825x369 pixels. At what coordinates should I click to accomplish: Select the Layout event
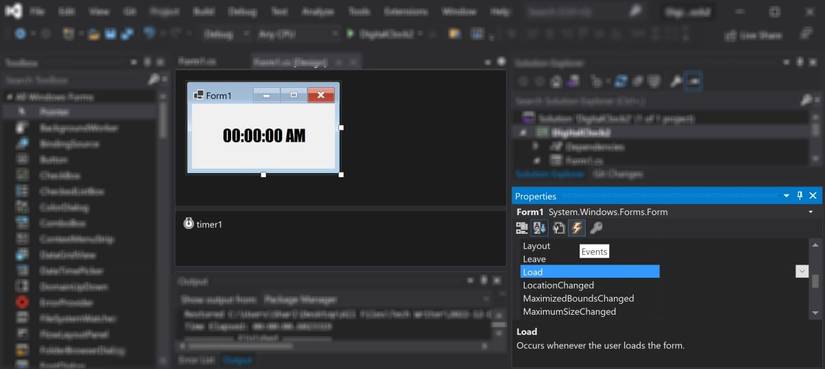pos(536,246)
